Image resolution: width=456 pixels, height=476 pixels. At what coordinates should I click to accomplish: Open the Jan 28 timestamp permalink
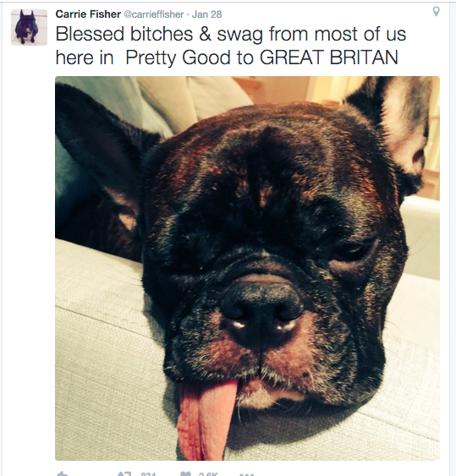207,14
